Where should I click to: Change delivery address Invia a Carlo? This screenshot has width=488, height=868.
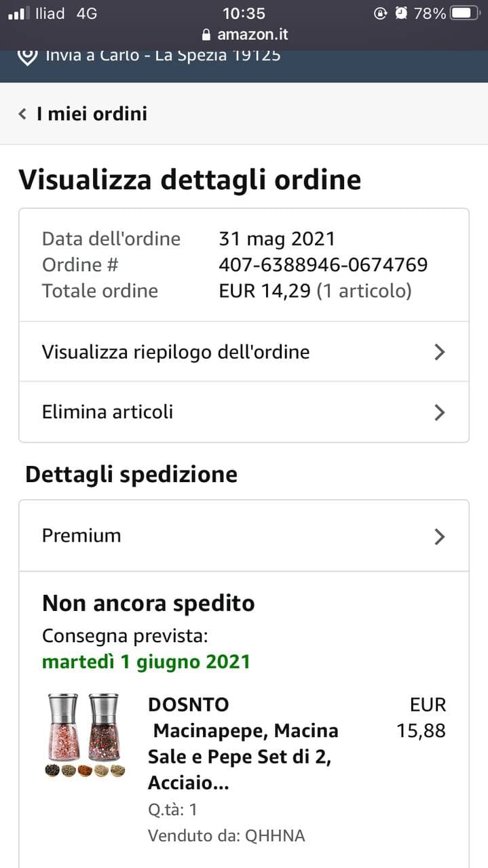[163, 56]
